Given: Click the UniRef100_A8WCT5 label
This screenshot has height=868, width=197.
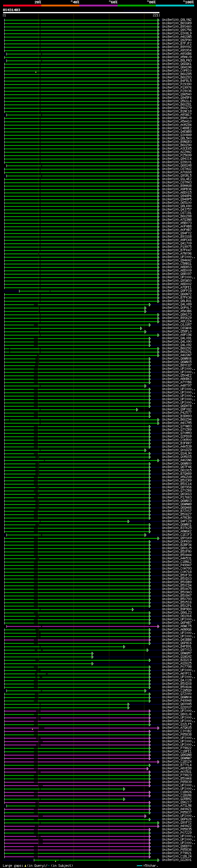Looking at the screenshot, I should pyautogui.click(x=177, y=626).
